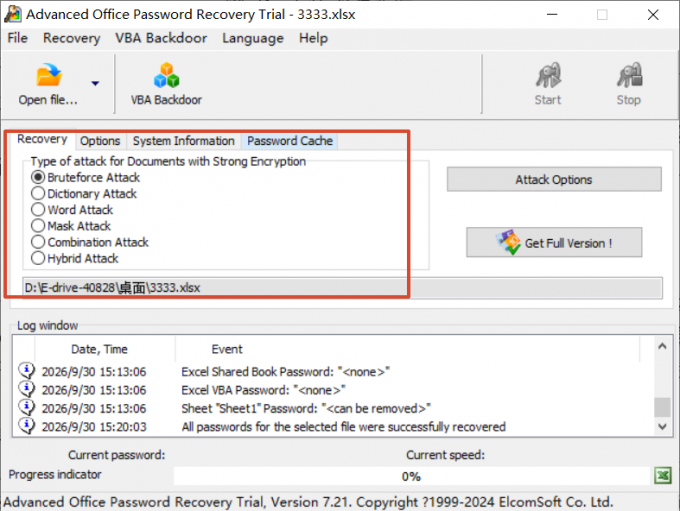This screenshot has height=511, width=680.
Task: Switch to the Options tab
Action: 100,141
